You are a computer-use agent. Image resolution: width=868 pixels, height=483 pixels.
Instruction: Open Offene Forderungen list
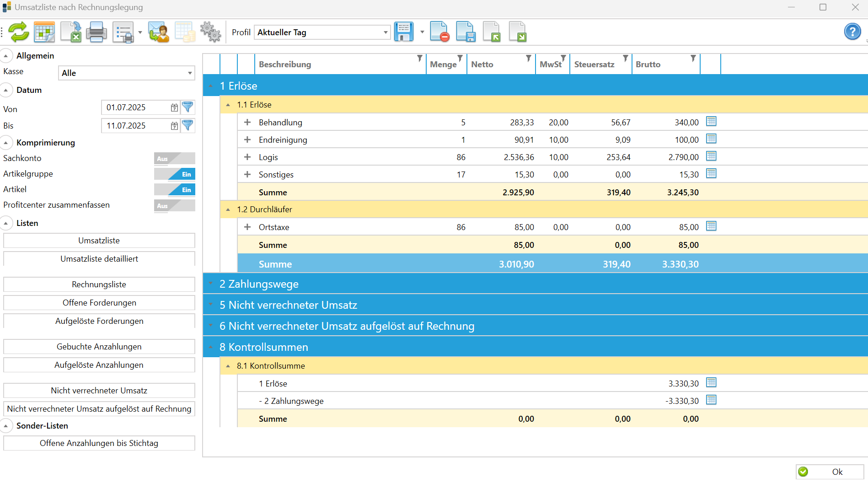pos(99,303)
